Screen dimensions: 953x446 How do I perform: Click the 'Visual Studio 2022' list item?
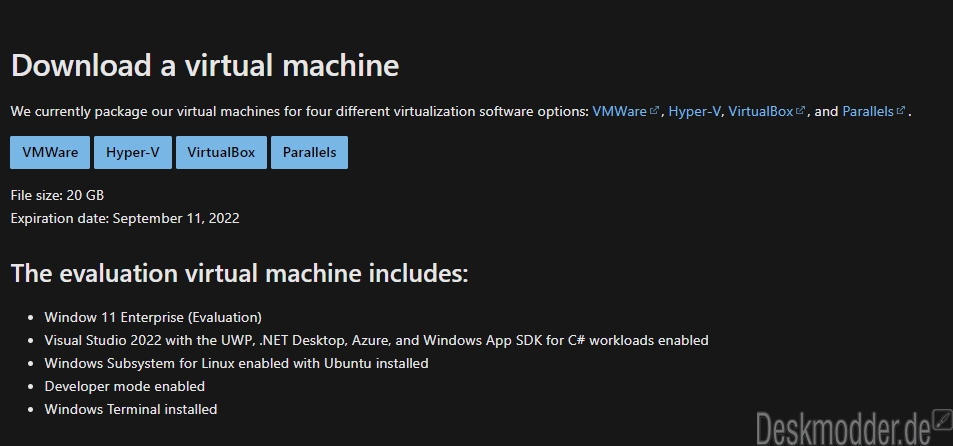click(376, 340)
